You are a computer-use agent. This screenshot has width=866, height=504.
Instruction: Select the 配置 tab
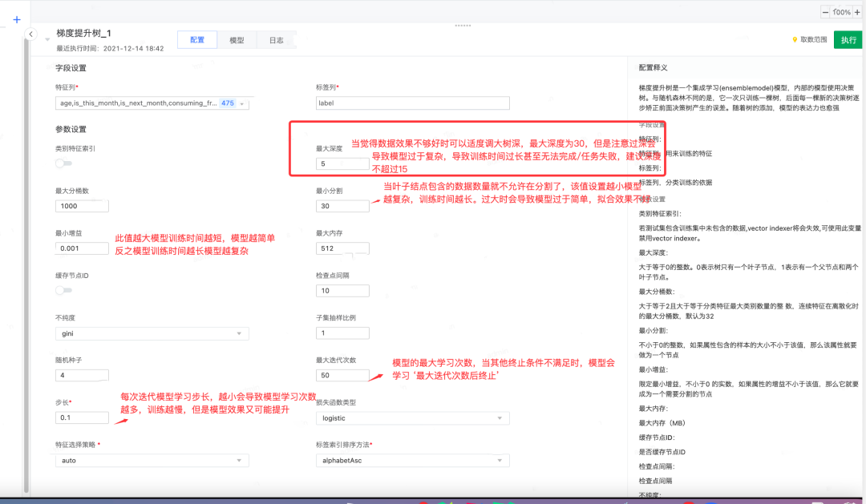(x=196, y=38)
